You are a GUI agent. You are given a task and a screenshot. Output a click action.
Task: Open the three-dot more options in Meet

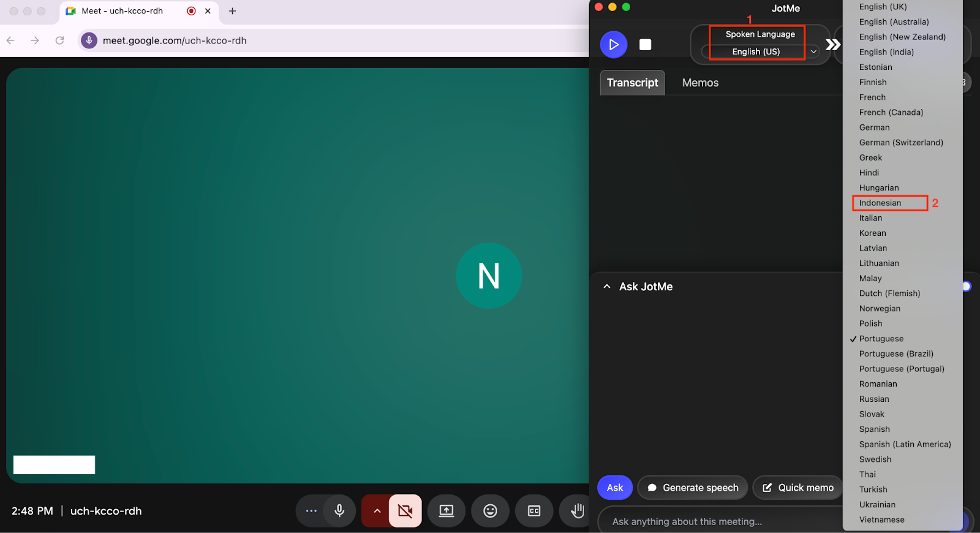[x=311, y=511]
